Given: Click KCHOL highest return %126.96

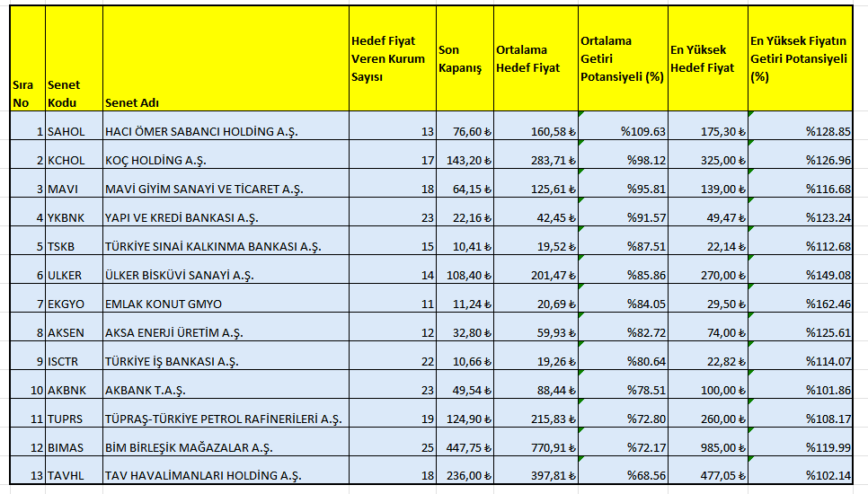Looking at the screenshot, I should 801,154.
